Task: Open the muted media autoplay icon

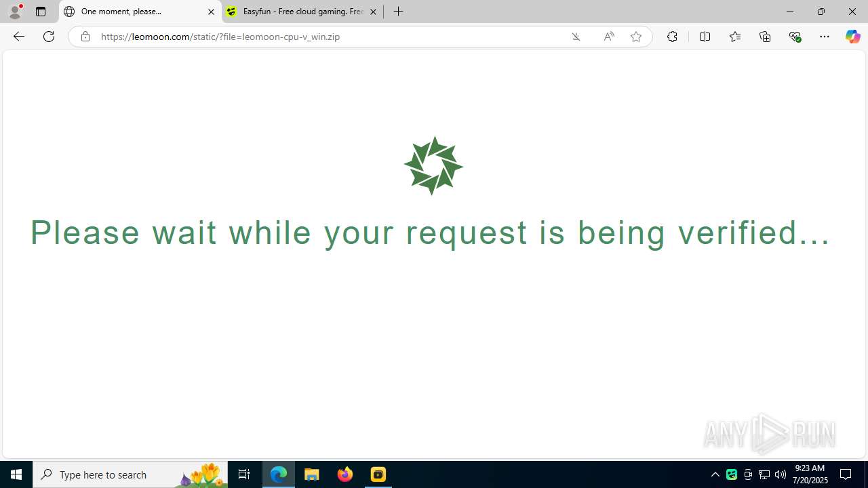Action: [576, 37]
